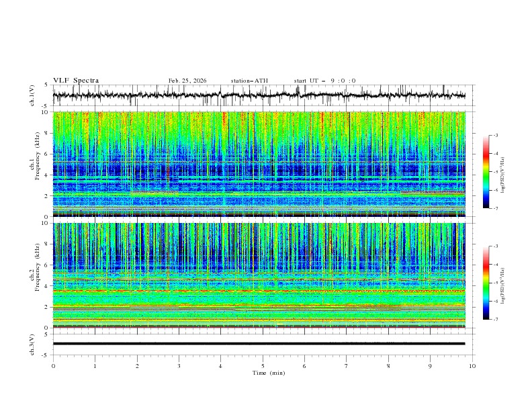The height and width of the screenshot is (411, 532).
Task: Click the ch.2 "Frequency (kHz)" axis label
Action: coord(37,267)
